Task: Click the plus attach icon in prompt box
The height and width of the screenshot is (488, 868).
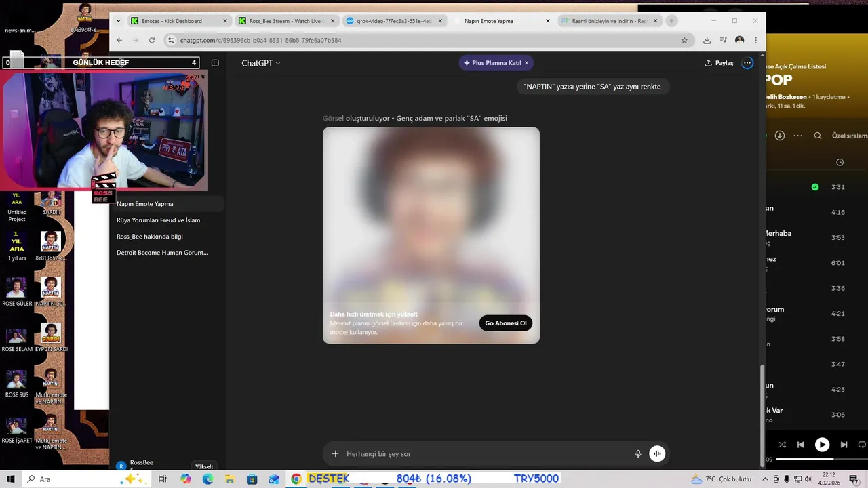Action: point(335,454)
